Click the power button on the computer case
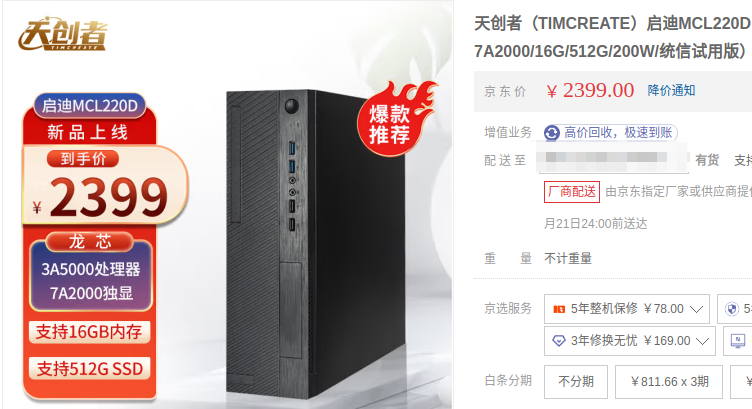Screen dimensions: 752x409 tap(292, 105)
